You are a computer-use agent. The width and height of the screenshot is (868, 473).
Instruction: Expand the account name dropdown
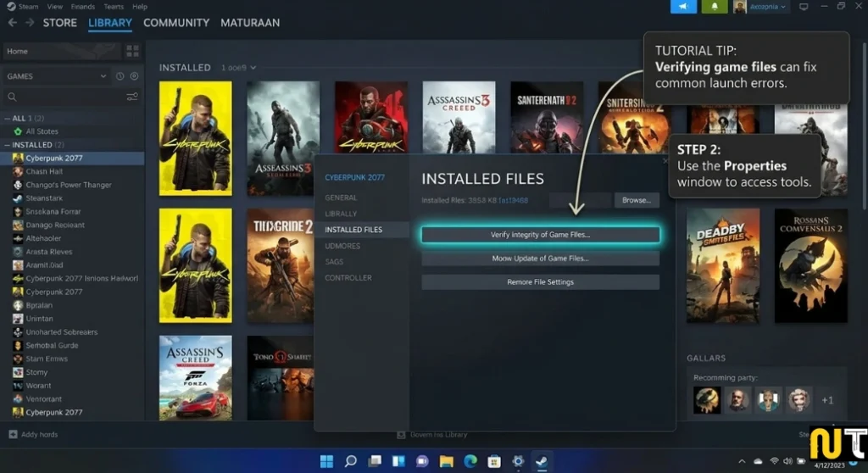pos(767,7)
